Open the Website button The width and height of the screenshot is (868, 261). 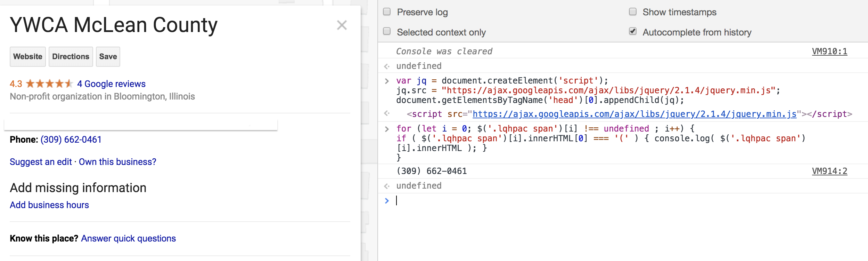(x=28, y=57)
